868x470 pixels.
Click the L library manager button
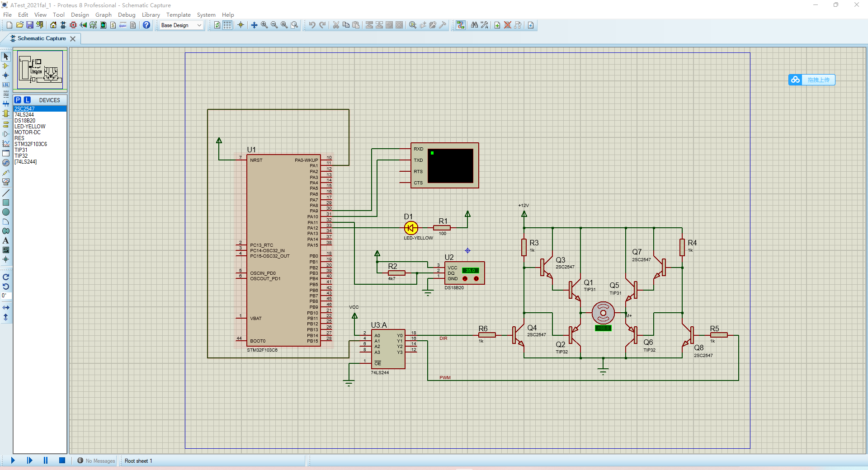pos(27,100)
